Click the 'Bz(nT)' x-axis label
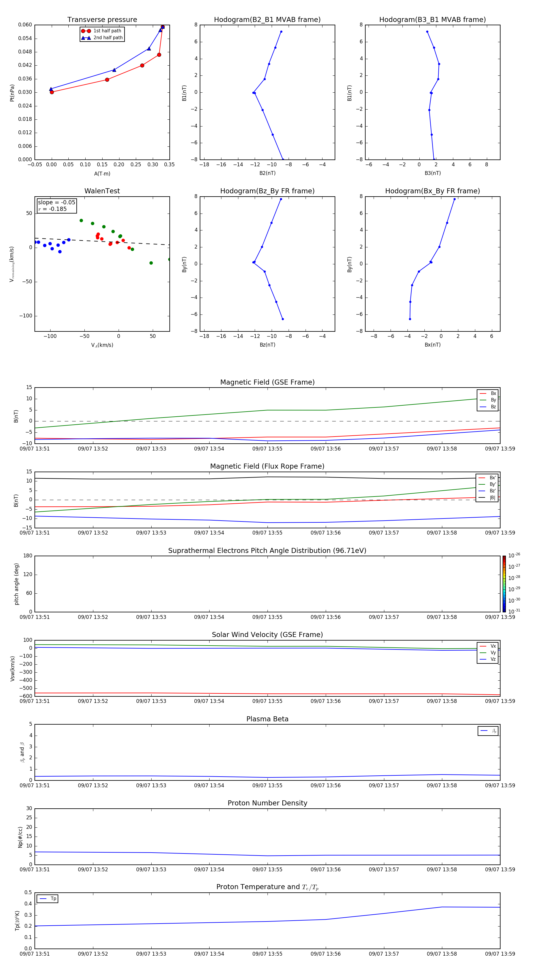 [267, 345]
